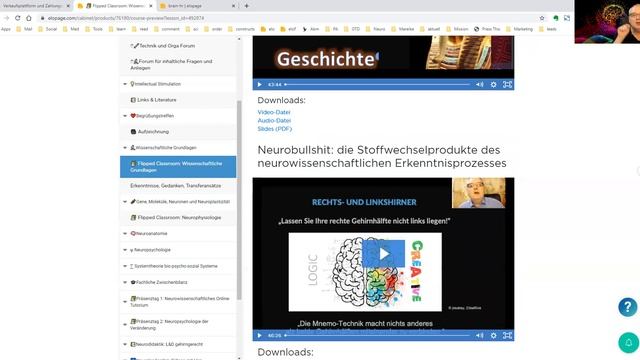Click the big play button on Neurobullshit video

point(383,254)
